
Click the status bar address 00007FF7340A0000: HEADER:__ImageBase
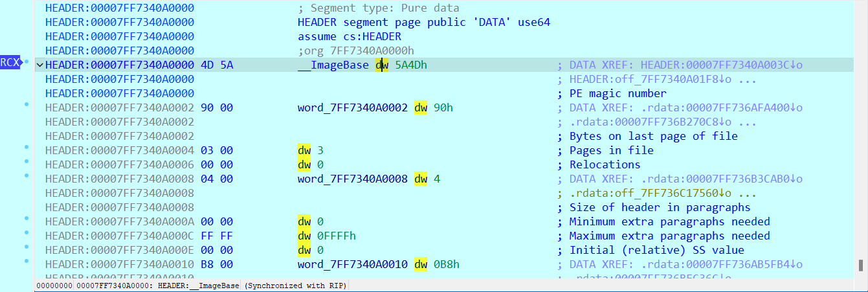coord(157,286)
